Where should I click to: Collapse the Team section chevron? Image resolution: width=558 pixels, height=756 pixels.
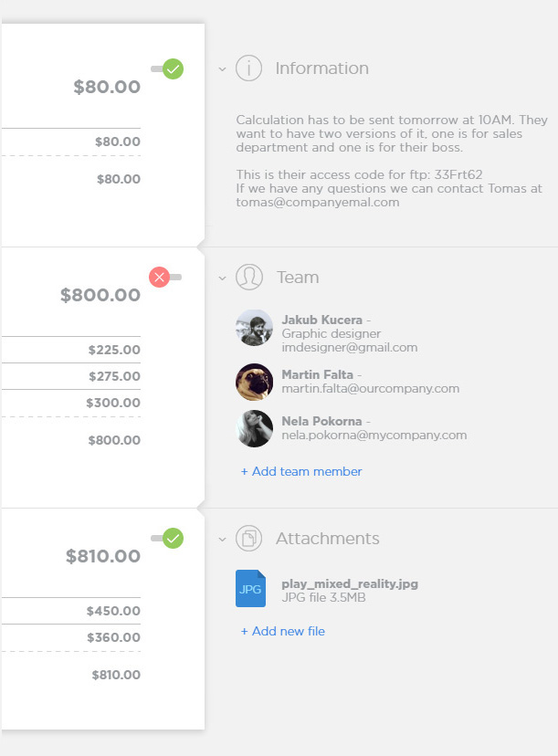222,278
